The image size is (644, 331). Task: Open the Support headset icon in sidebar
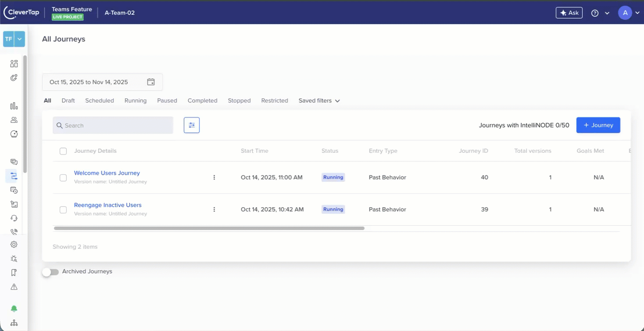click(x=14, y=218)
